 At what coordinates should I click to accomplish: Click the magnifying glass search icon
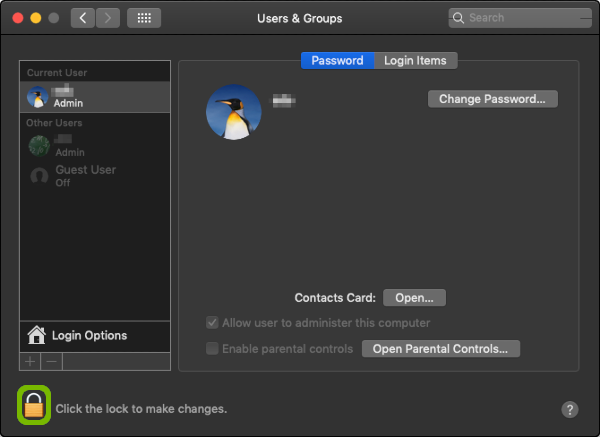[458, 18]
